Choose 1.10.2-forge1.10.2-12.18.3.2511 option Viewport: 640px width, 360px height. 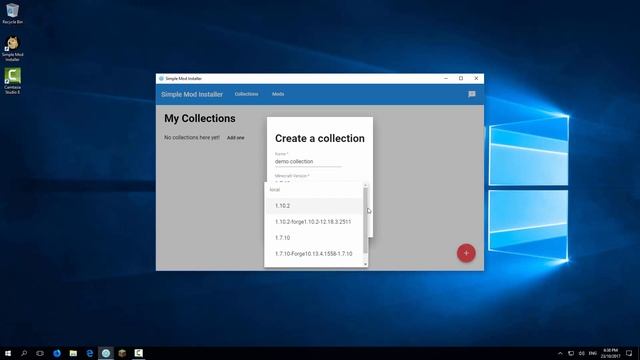(x=313, y=222)
